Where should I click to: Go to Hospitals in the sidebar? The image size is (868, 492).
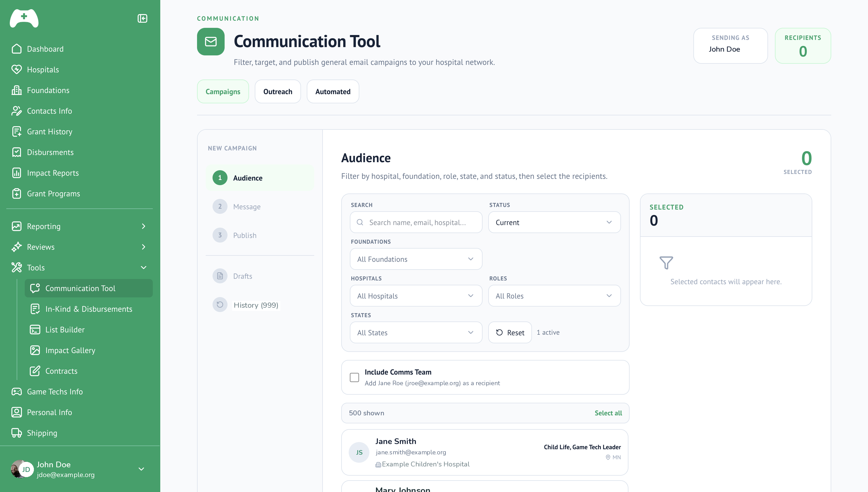tap(80, 69)
